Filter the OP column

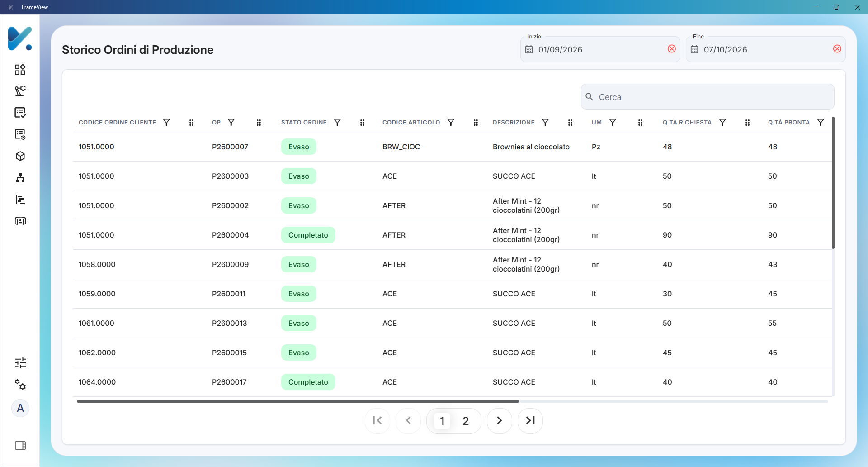coord(231,123)
